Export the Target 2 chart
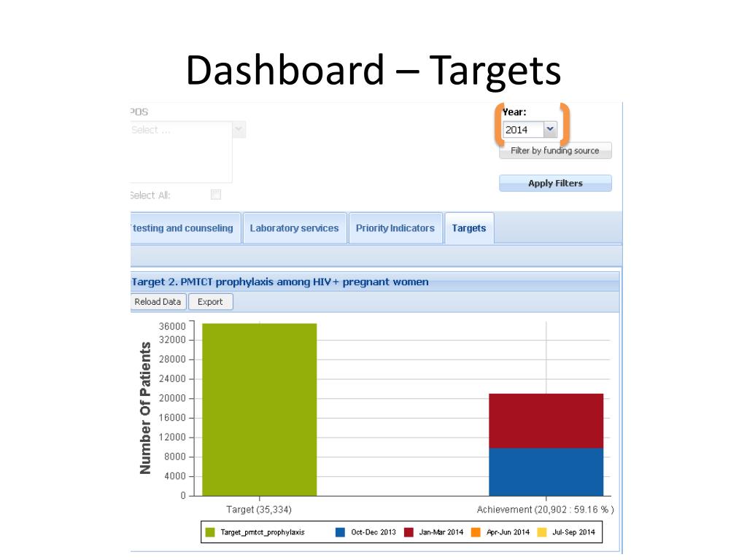 (x=210, y=301)
